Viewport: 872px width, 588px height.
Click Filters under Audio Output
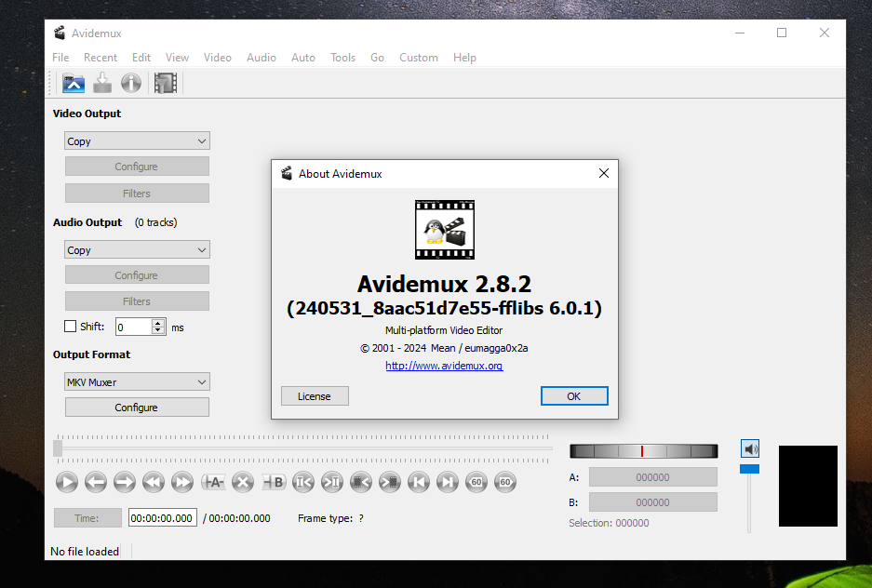[137, 301]
